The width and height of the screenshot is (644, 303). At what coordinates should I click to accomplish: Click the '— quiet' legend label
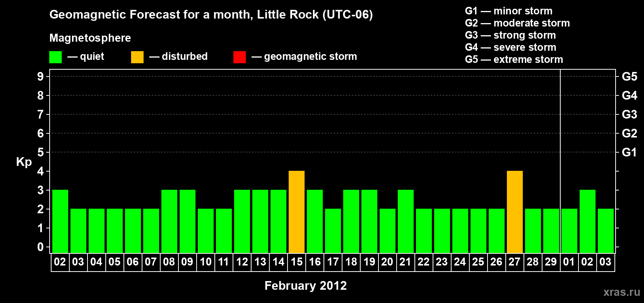(x=86, y=56)
